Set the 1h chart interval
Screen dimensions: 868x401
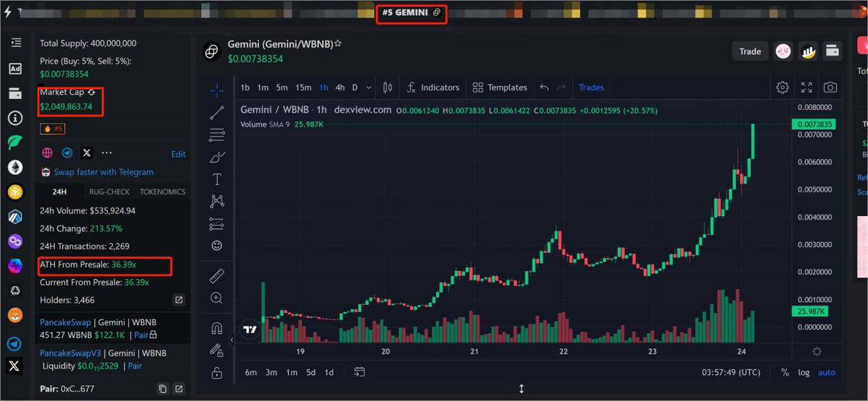click(323, 87)
